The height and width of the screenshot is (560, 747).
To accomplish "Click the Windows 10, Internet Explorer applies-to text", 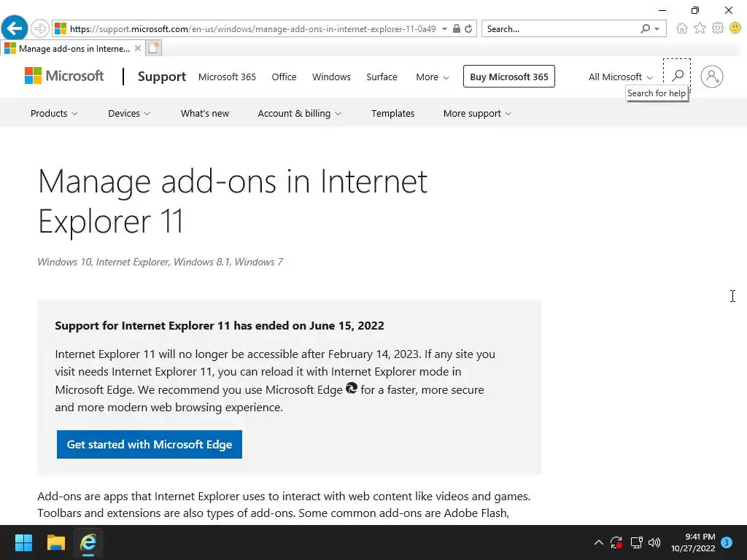I will [160, 262].
